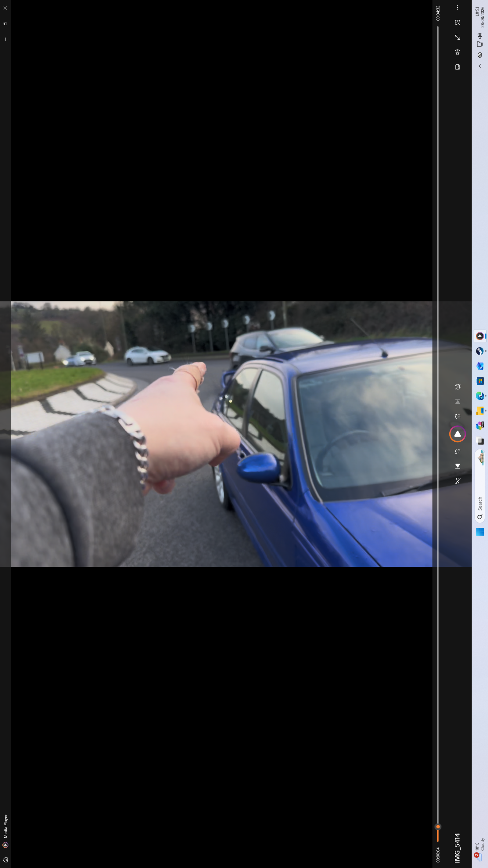
Task: Click the Media Player taskbar icon
Action: 480,336
